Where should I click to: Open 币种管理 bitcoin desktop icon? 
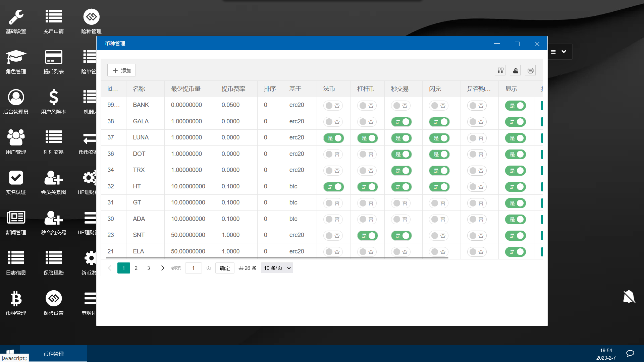coord(16,299)
